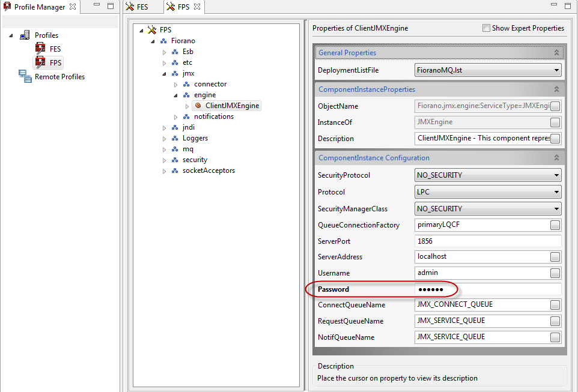The height and width of the screenshot is (392, 578).
Task: Click the Password input field
Action: [487, 289]
